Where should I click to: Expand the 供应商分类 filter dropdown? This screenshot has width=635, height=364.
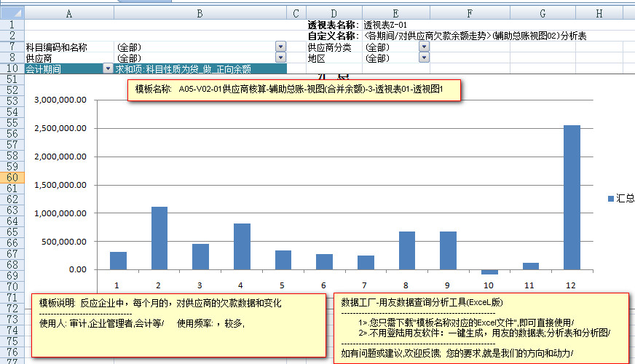coord(424,47)
